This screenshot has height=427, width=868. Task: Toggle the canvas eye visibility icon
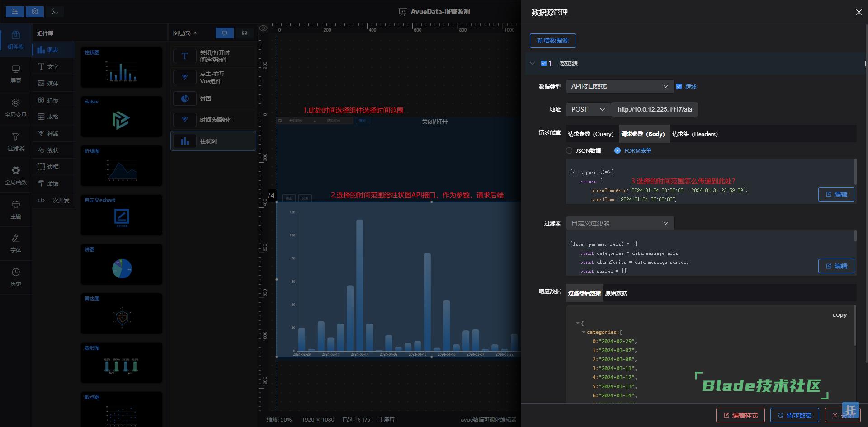pyautogui.click(x=263, y=28)
